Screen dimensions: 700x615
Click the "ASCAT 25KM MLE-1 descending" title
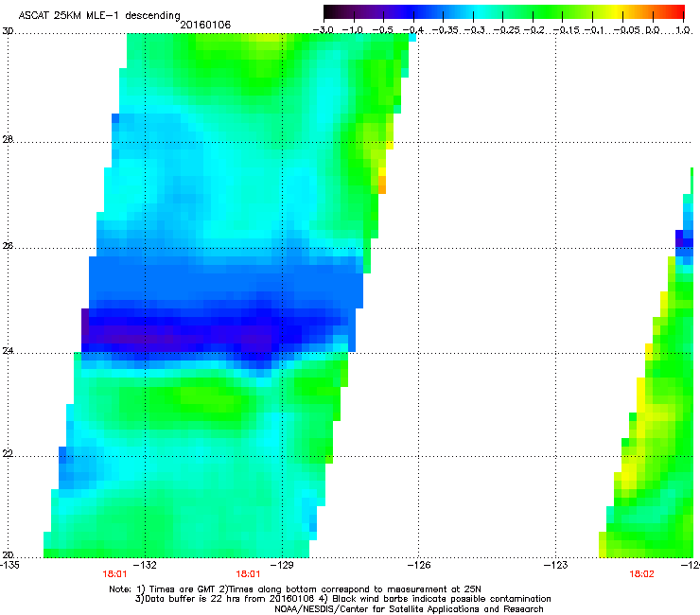99,16
